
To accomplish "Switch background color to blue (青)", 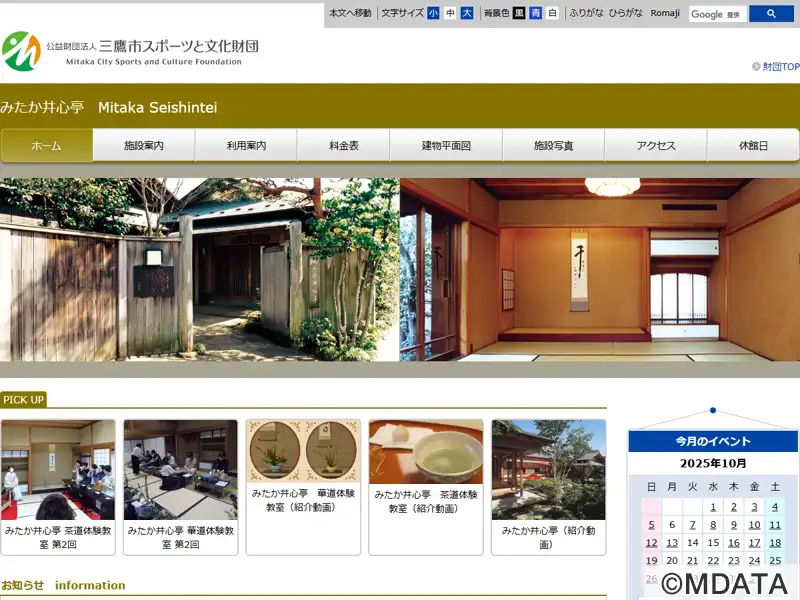I will [x=536, y=13].
